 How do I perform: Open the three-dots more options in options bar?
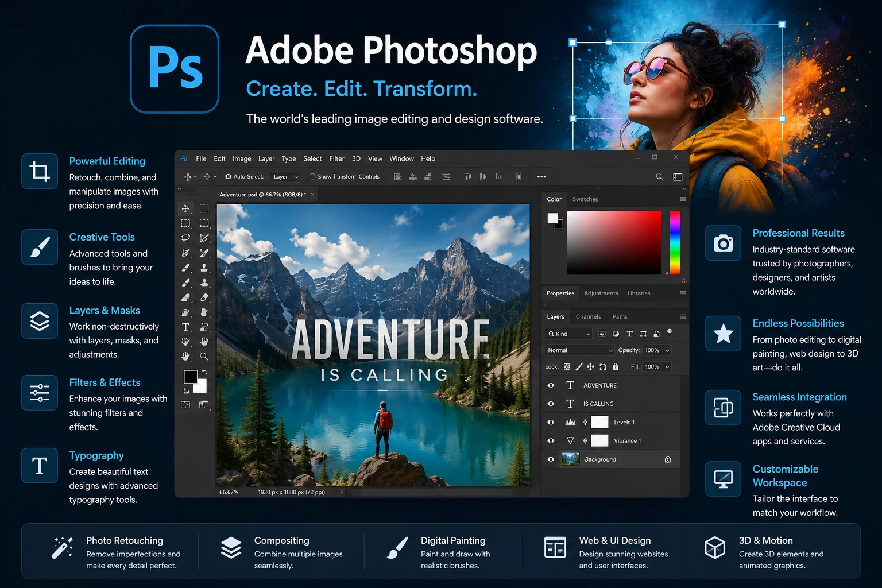click(541, 177)
